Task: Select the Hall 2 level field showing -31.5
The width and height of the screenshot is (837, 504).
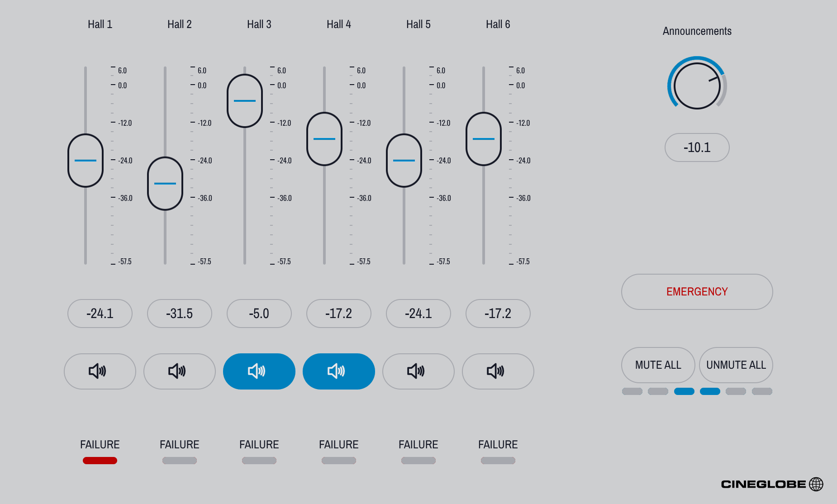Action: [x=179, y=314]
